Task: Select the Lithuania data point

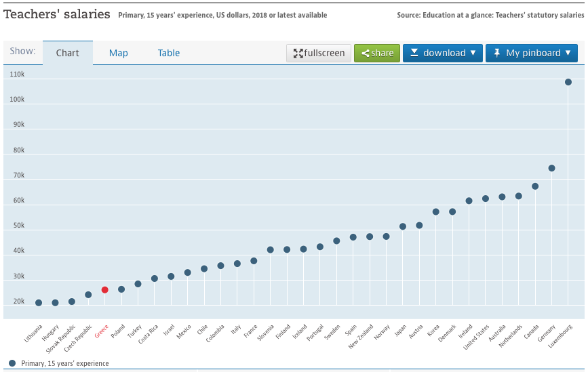Action: 39,303
